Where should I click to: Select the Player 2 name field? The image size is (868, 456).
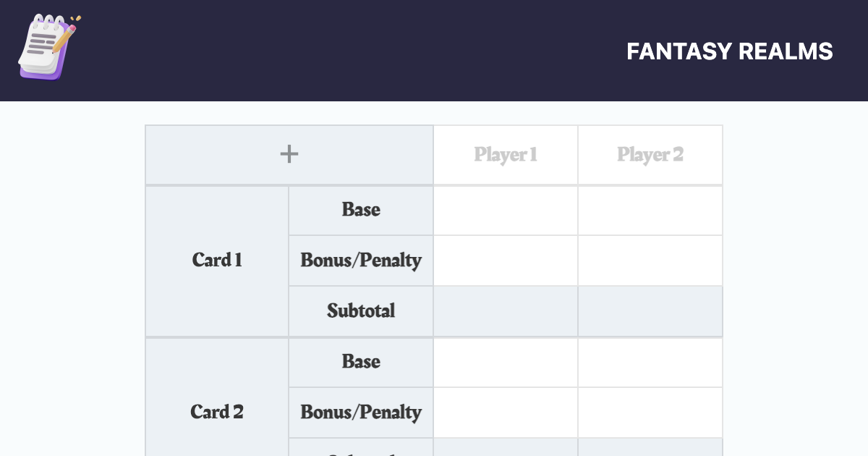pyautogui.click(x=650, y=154)
